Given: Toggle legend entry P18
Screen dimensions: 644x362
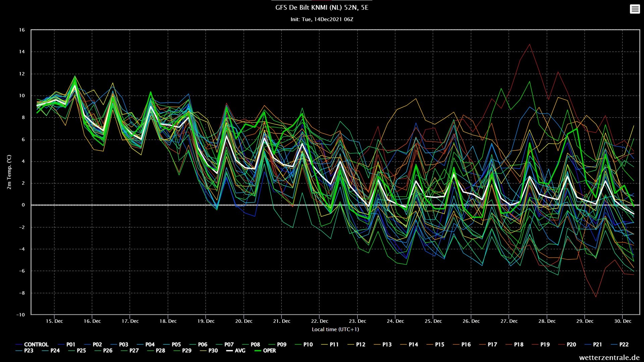Looking at the screenshot, I should tap(514, 345).
